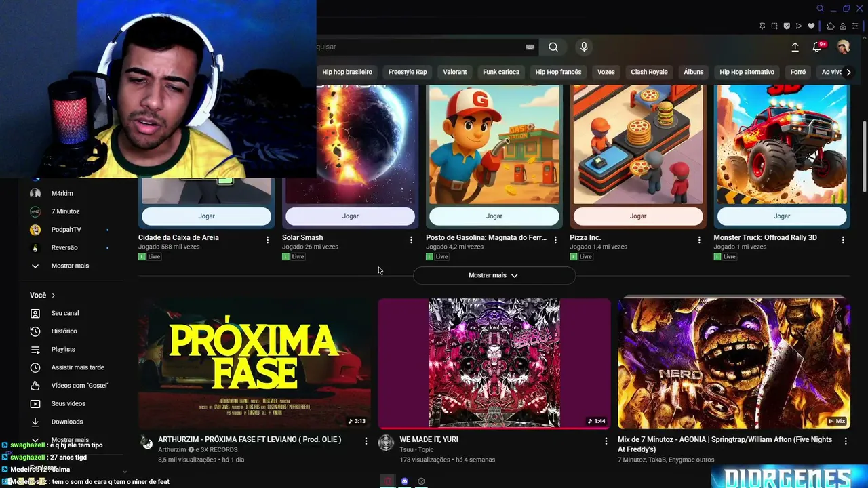This screenshot has height=488, width=868.
Task: Open the Tsuu - Topic channel avatar
Action: 386,443
